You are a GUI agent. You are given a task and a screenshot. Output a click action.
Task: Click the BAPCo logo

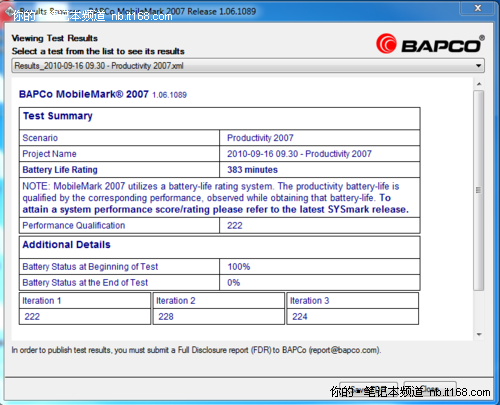(430, 44)
